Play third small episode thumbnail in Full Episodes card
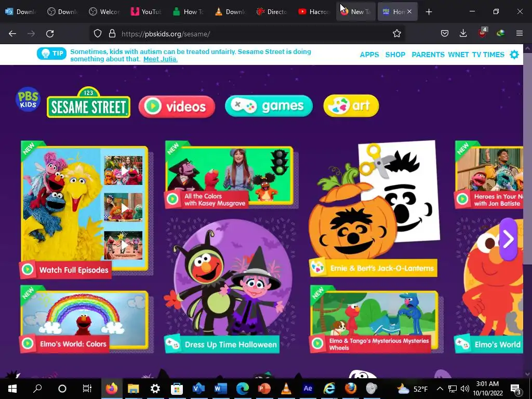 (x=123, y=245)
